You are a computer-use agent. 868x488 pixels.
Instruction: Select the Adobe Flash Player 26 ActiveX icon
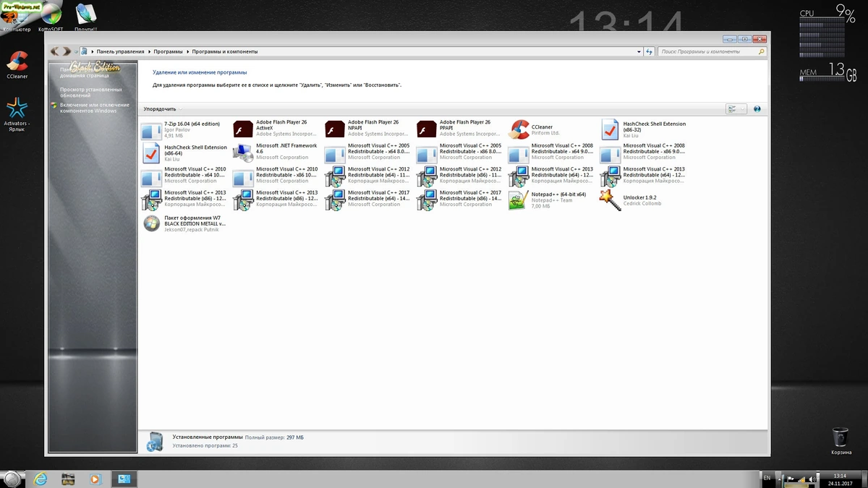click(243, 130)
